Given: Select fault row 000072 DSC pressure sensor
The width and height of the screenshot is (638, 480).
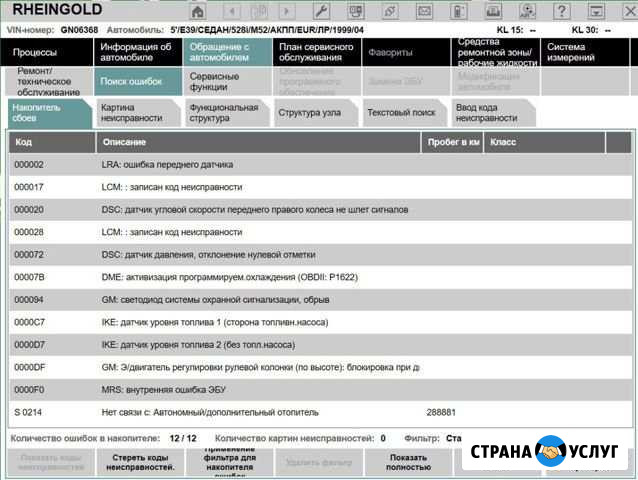Looking at the screenshot, I should point(320,255).
